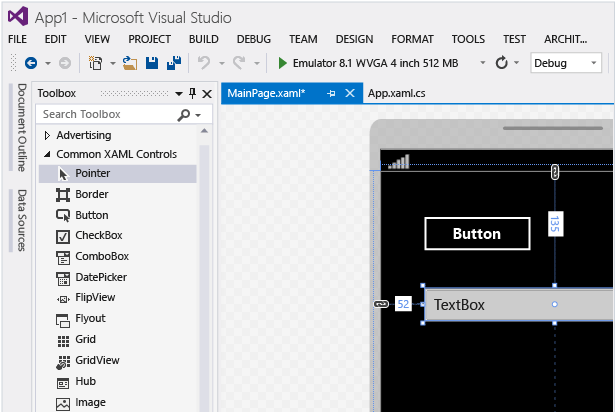Click the top margin value 135
This screenshot has height=412, width=616.
[x=555, y=224]
